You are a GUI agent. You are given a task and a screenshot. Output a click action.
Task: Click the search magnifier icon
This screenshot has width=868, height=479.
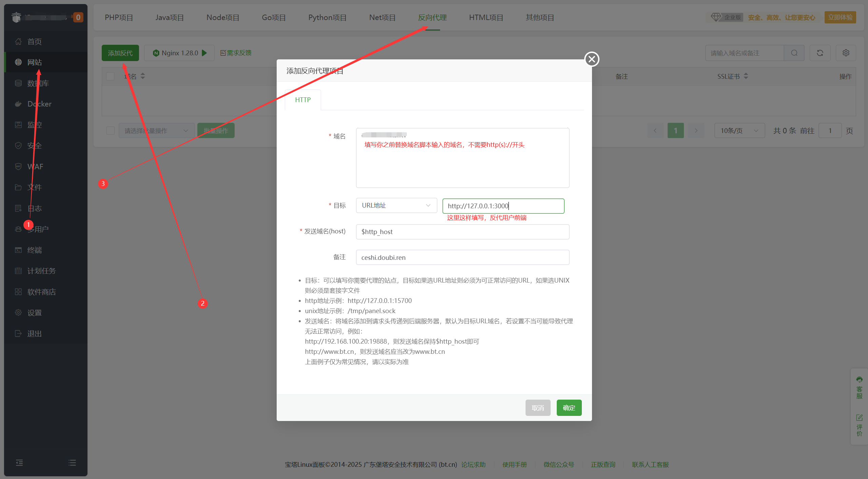[794, 53]
